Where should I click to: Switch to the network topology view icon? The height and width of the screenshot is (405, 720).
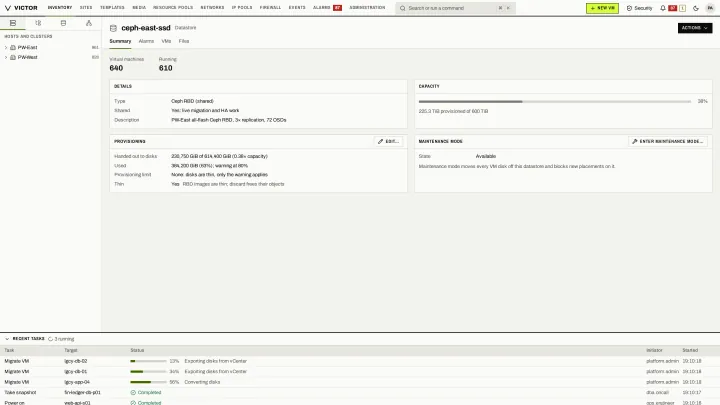(89, 23)
